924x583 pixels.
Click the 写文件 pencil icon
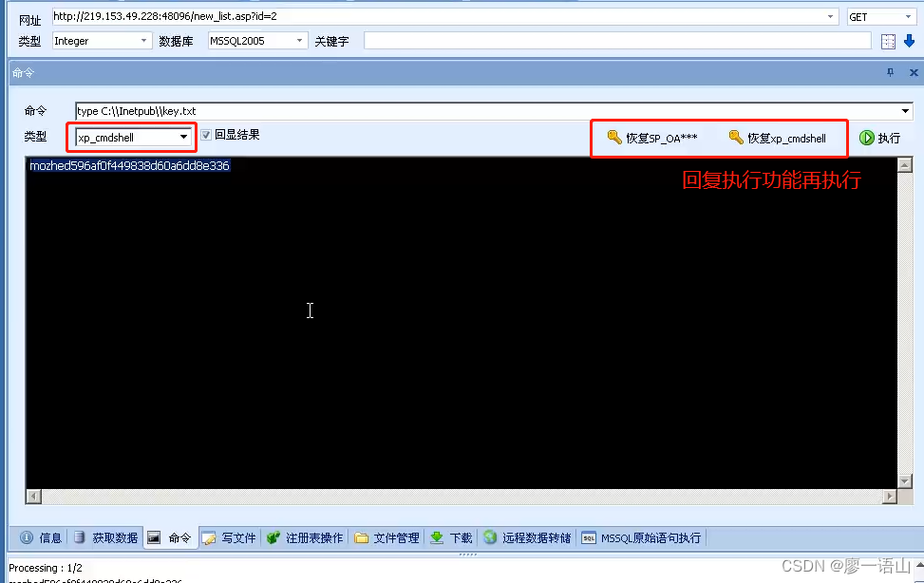(209, 537)
